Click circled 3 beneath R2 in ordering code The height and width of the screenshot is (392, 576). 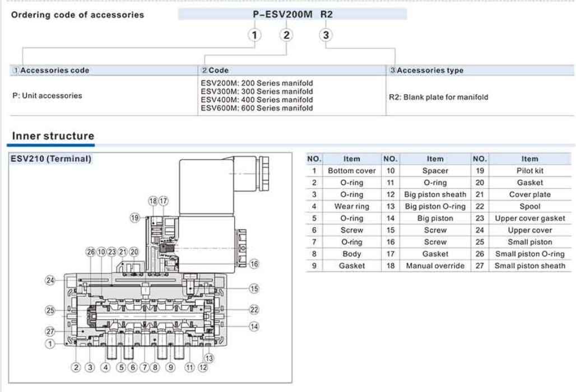(326, 35)
